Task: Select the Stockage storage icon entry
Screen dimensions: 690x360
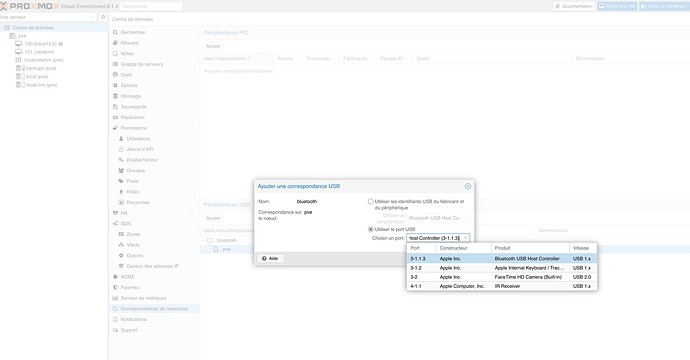Action: pyautogui.click(x=115, y=96)
